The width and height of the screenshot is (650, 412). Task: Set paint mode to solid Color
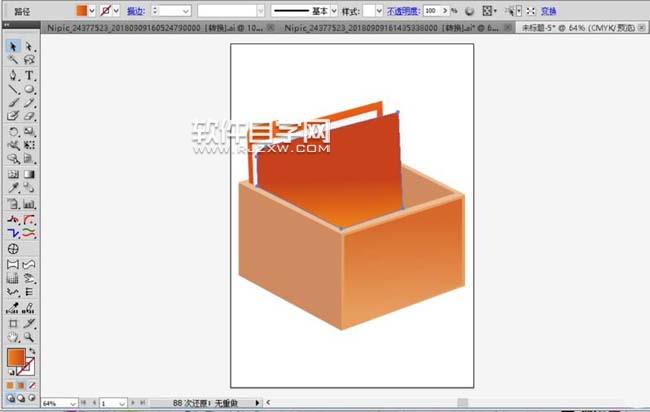click(10, 385)
